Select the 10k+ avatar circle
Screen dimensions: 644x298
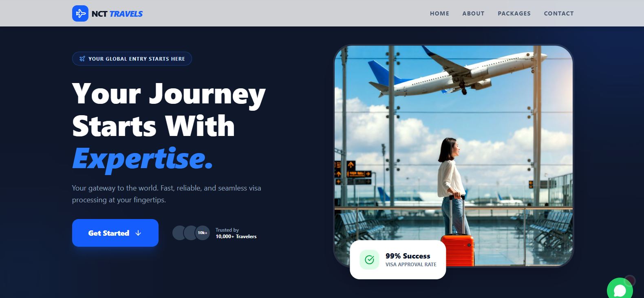203,233
